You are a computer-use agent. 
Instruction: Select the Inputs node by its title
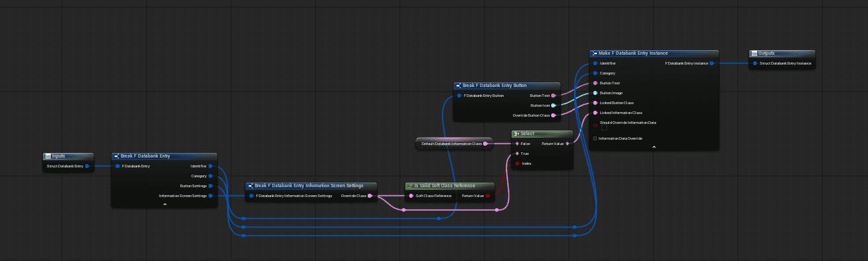pyautogui.click(x=69, y=156)
